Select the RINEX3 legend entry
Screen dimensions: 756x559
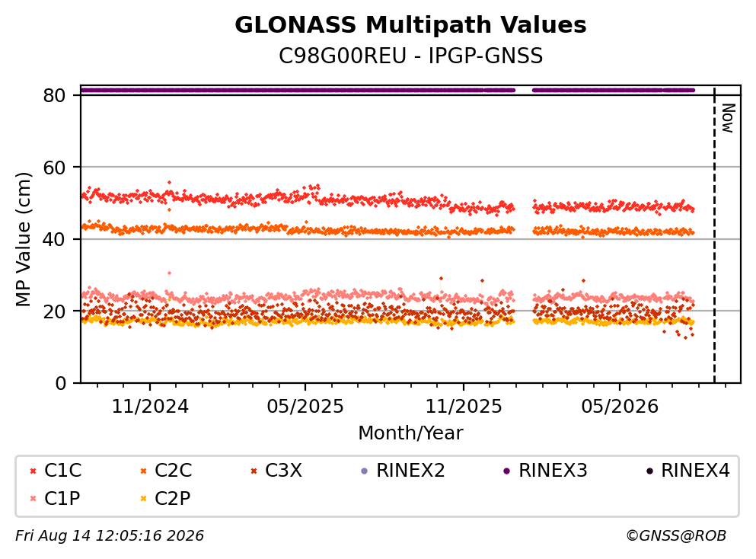point(545,470)
